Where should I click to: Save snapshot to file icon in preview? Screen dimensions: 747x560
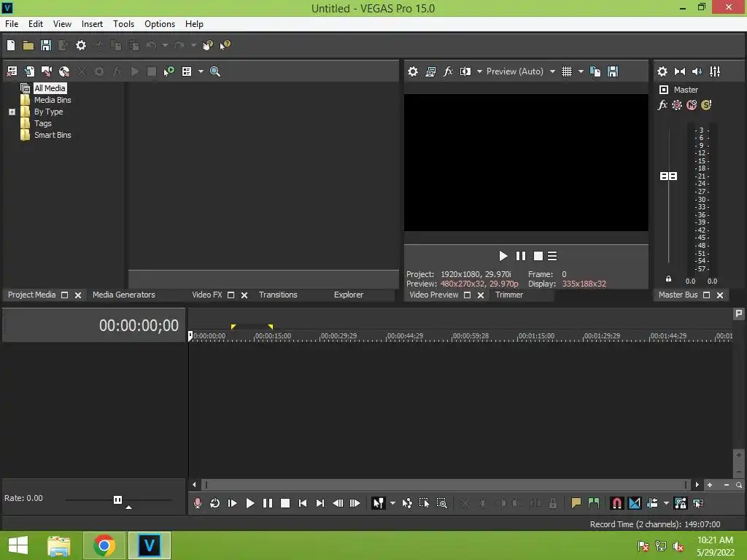point(613,71)
